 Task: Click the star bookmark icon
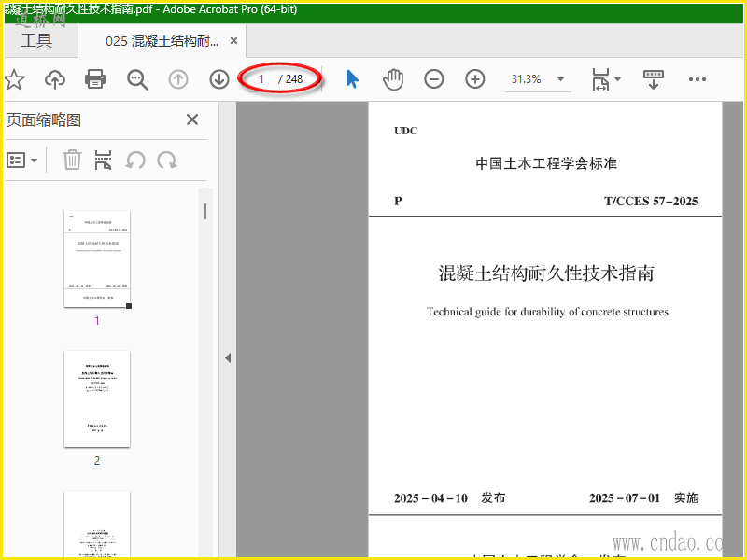click(x=14, y=79)
